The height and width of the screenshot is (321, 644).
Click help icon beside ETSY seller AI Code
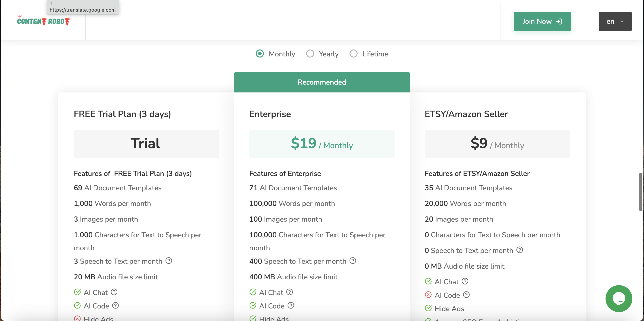tap(466, 295)
